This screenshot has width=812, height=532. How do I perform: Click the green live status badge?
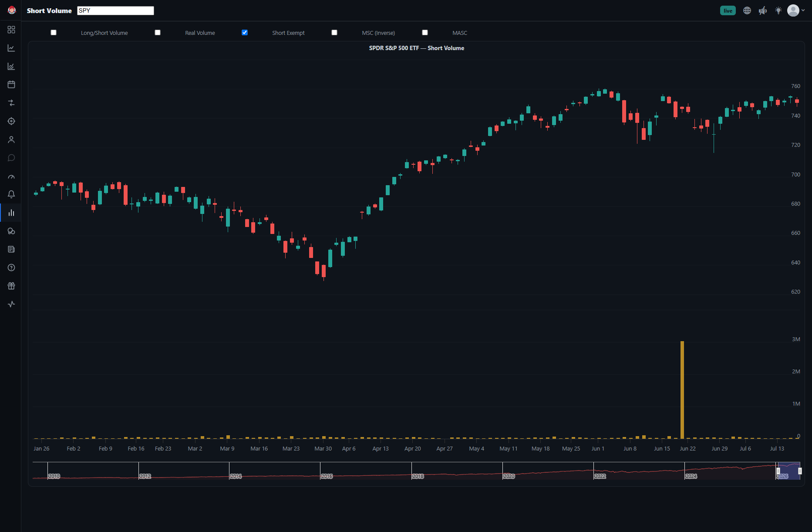coord(728,10)
